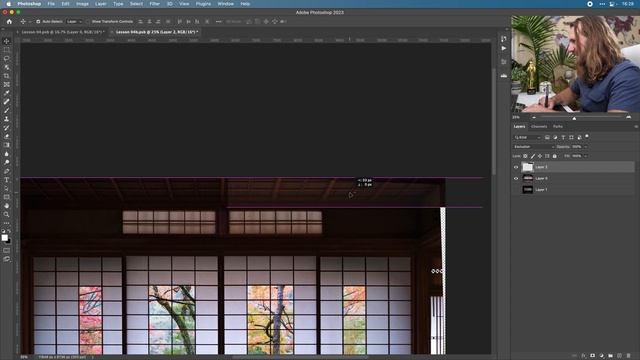Filter layers for pixel layers icon

[x=547, y=138]
